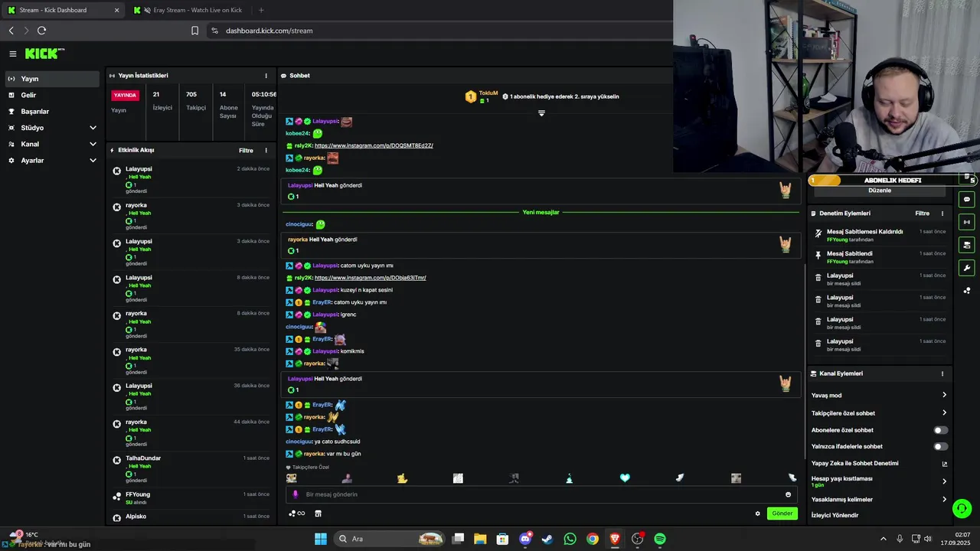
Task: Click the purple microphone icon in message box
Action: coord(296,494)
